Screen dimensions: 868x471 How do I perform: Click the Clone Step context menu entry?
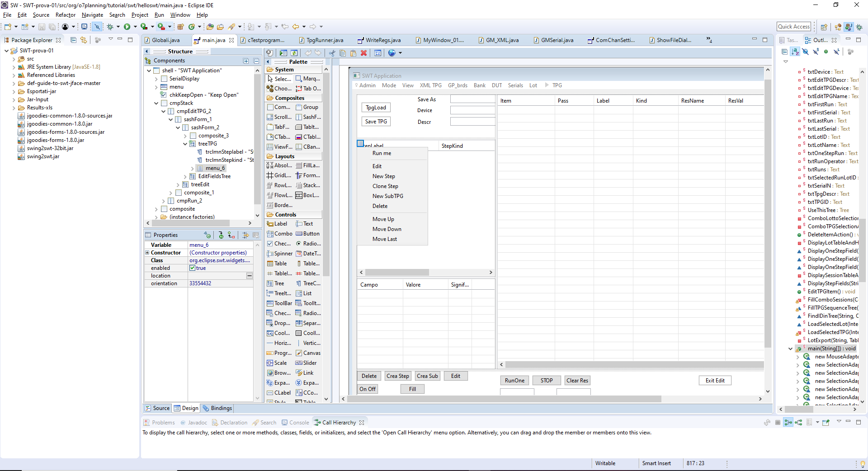[x=385, y=186]
